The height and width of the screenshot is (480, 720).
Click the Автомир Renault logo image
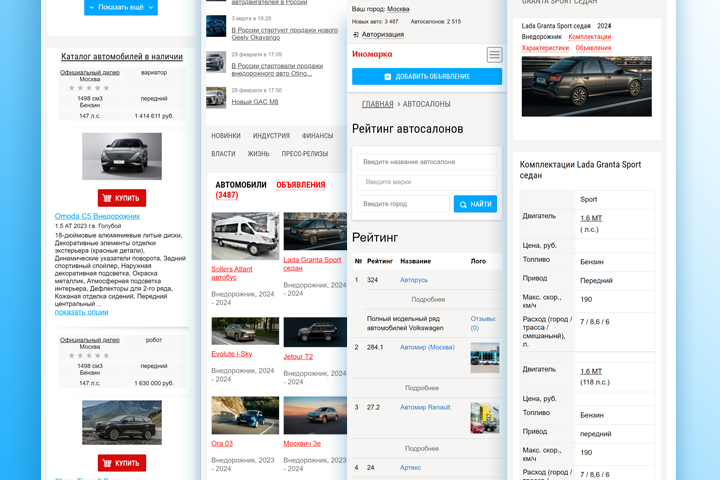click(x=485, y=418)
